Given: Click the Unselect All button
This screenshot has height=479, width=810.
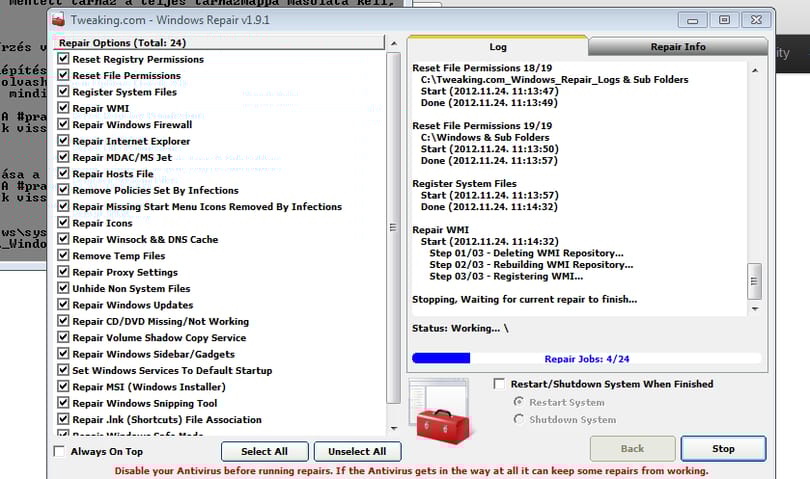Looking at the screenshot, I should pos(357,452).
